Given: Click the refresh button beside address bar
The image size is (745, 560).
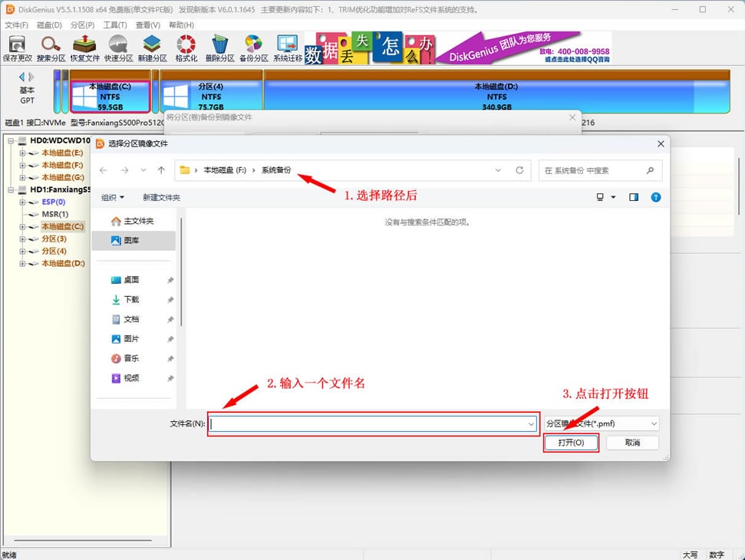Looking at the screenshot, I should pyautogui.click(x=519, y=170).
